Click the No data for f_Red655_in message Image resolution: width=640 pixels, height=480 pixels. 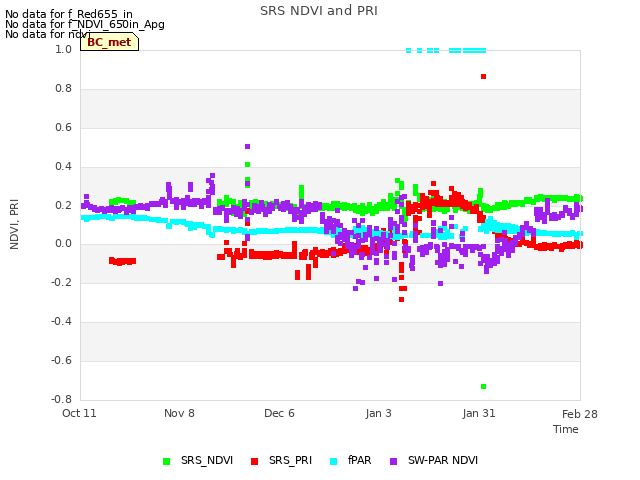click(x=69, y=15)
